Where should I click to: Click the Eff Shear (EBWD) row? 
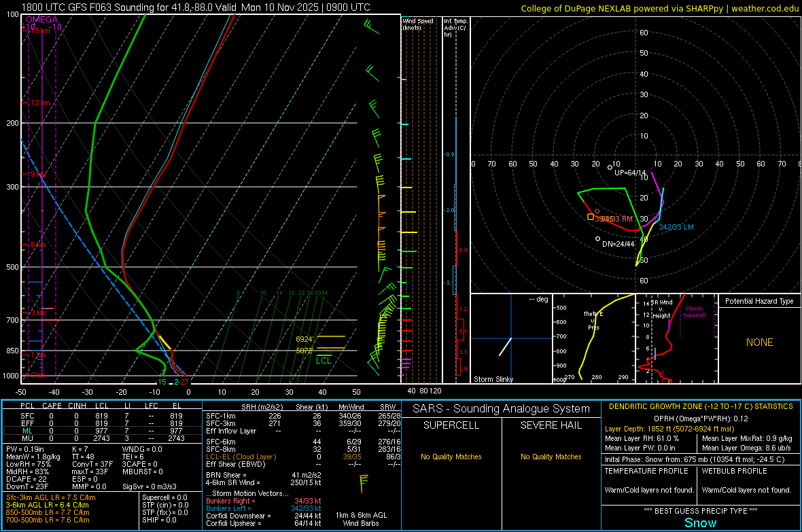(x=303, y=464)
